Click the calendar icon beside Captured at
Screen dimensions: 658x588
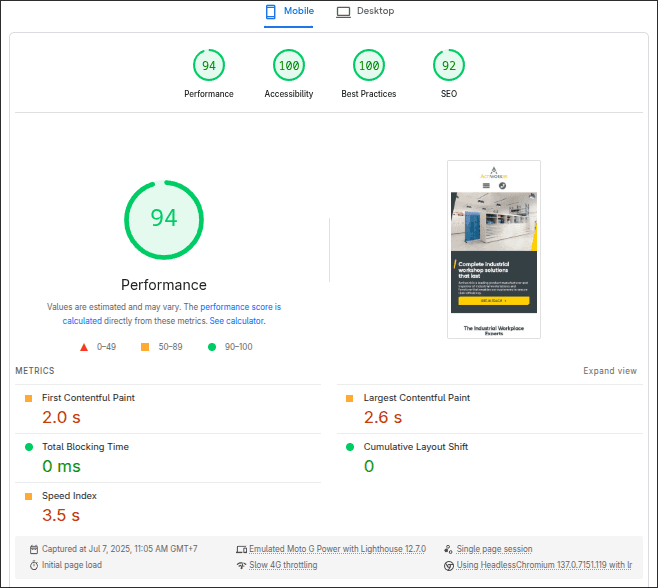click(x=34, y=549)
